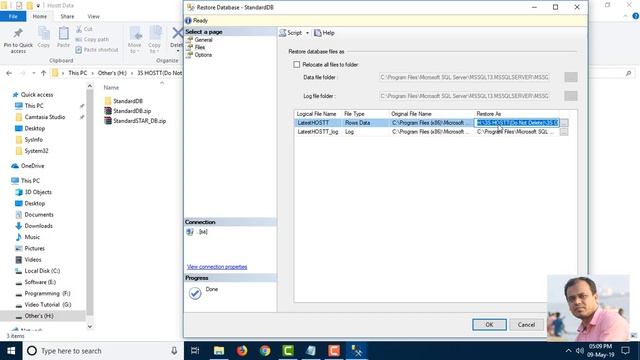Enable Relocate all files to folder
This screenshot has height=360, width=640.
pos(297,64)
